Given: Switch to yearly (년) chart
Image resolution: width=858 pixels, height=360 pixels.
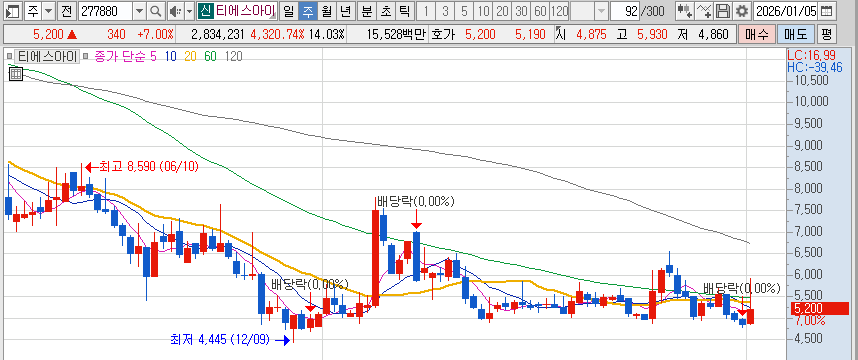Looking at the screenshot, I should [x=345, y=10].
